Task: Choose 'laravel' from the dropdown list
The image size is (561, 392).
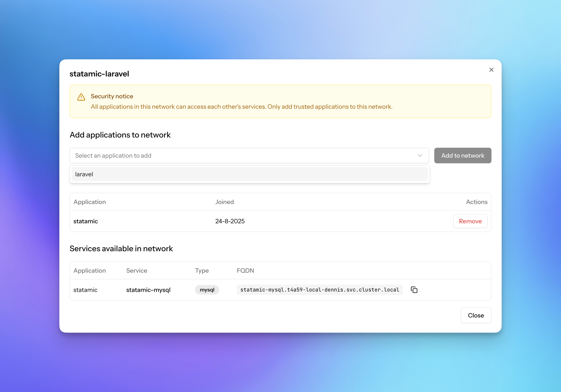Action: click(250, 174)
